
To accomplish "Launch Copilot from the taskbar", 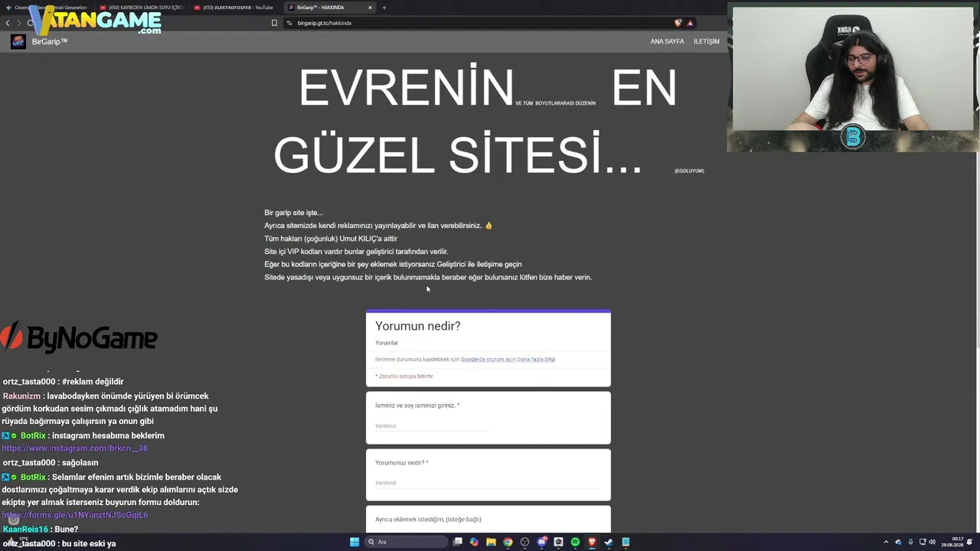I will coord(475,542).
